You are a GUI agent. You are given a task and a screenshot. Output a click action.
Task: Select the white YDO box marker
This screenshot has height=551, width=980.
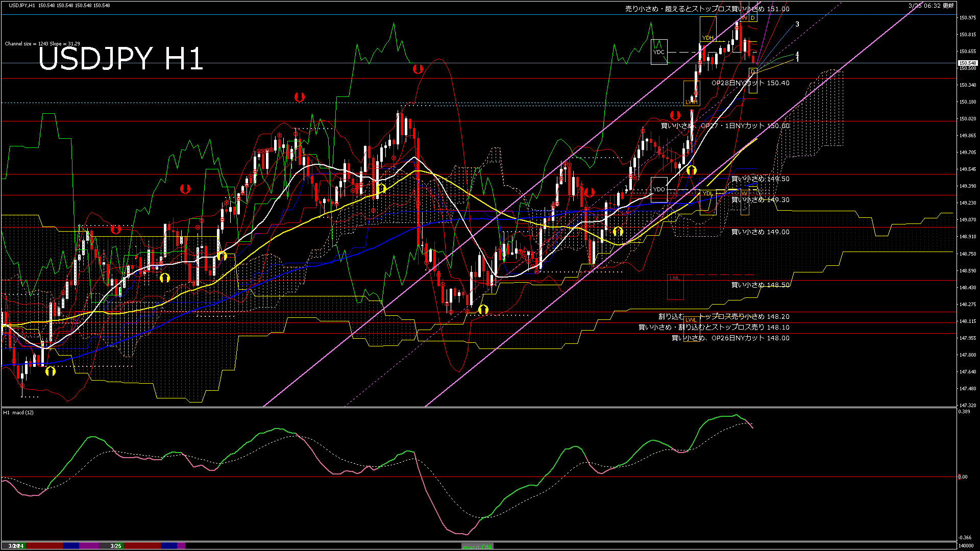coord(659,189)
